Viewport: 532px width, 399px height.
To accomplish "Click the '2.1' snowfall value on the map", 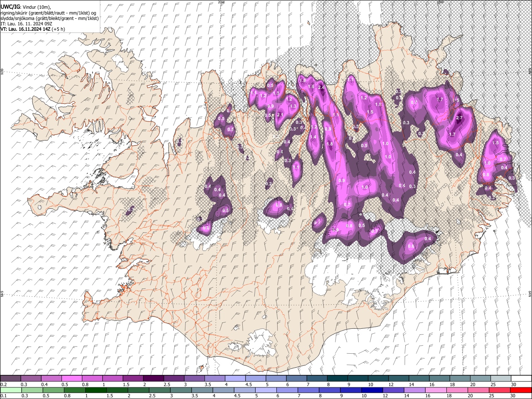I will point(280,115).
